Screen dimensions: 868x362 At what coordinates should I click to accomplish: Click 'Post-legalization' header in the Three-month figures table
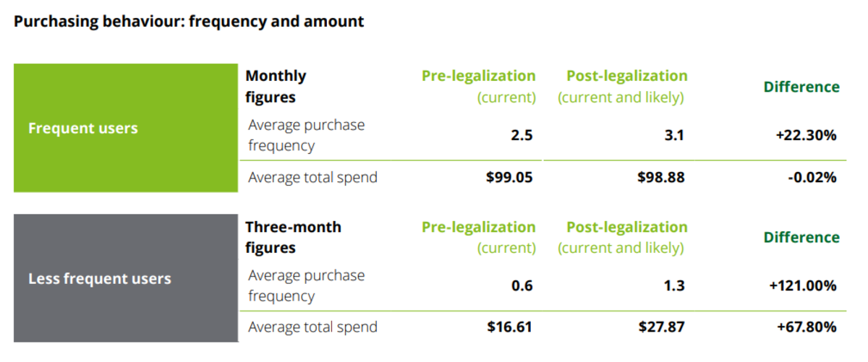pos(626,227)
